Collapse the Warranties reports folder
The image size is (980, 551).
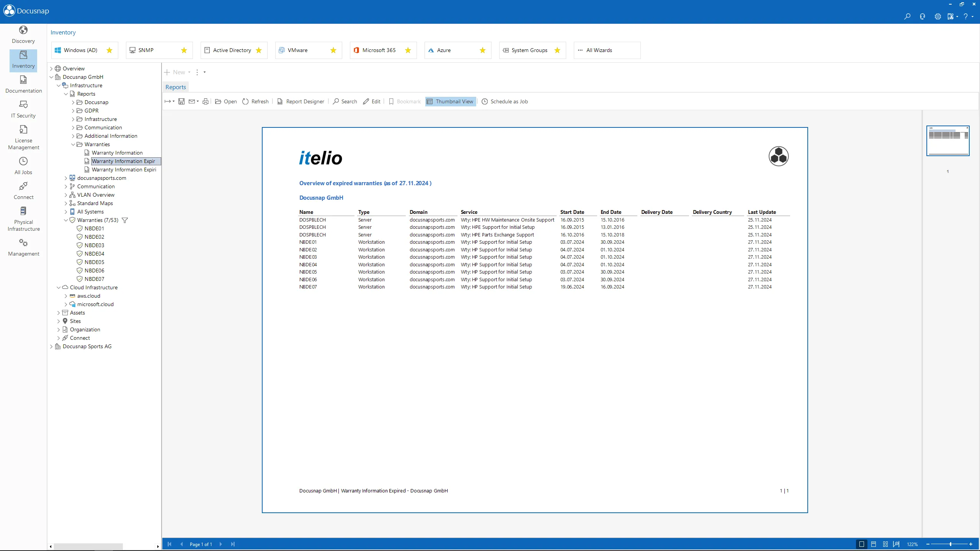(73, 144)
